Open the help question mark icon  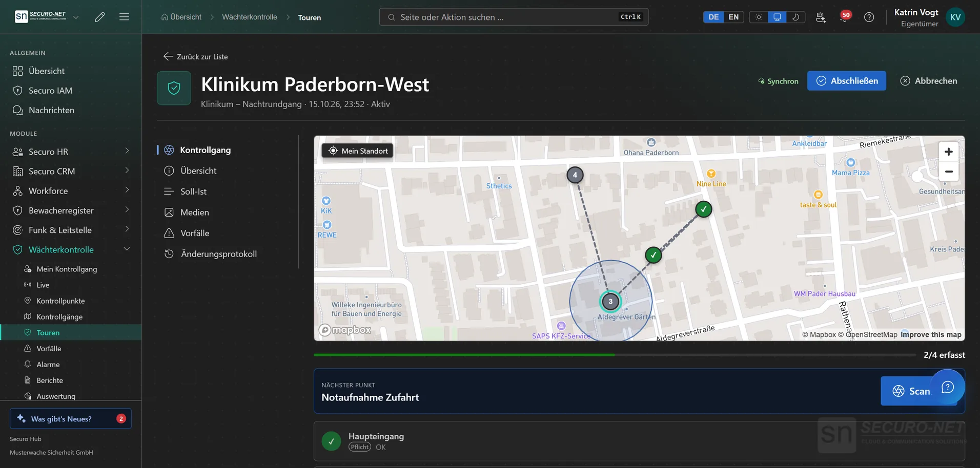(x=869, y=17)
